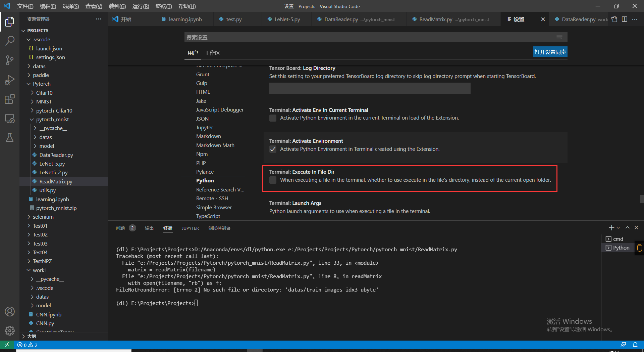Open Source Control view

click(x=10, y=60)
